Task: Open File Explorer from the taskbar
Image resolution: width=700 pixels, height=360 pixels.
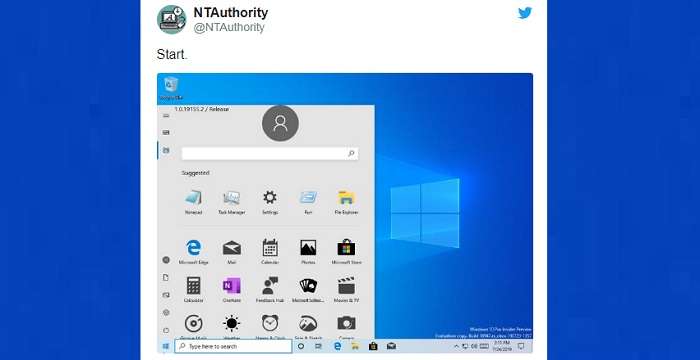Action: [x=355, y=346]
